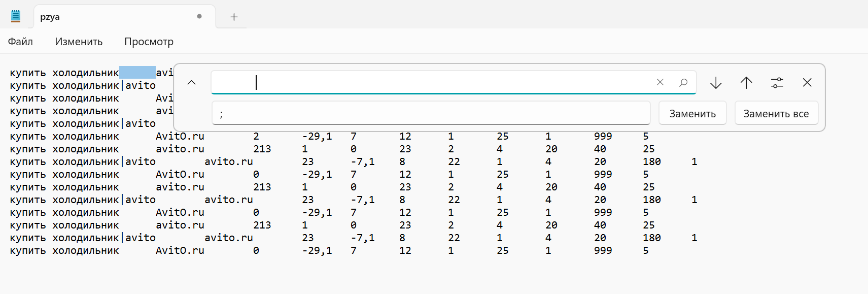The height and width of the screenshot is (294, 868).
Task: Click the highlighted tab selection in first line
Action: tap(137, 72)
